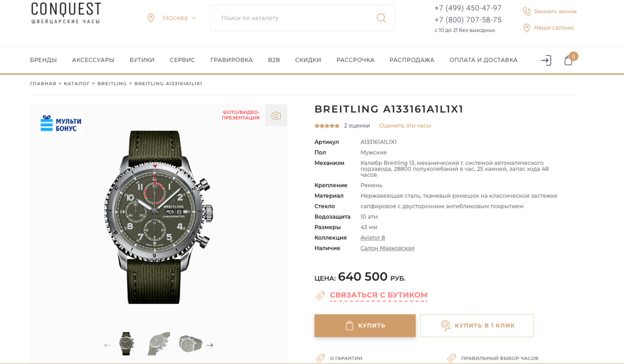Click the Салон Маяковская availability link

(387, 248)
